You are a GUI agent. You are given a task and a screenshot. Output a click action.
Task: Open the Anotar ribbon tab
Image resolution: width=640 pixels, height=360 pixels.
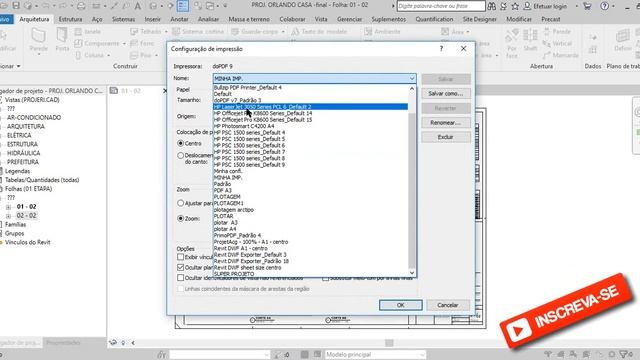pyautogui.click(x=179, y=19)
